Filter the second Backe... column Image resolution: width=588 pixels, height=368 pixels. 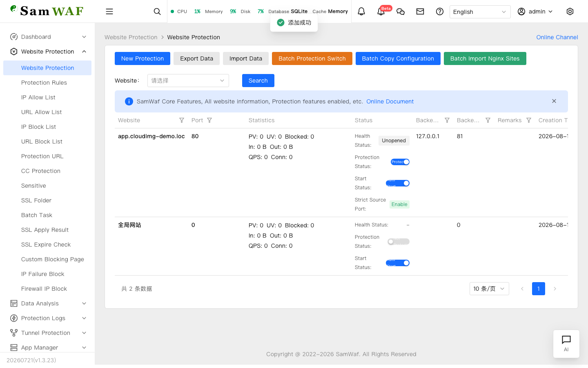click(x=488, y=120)
